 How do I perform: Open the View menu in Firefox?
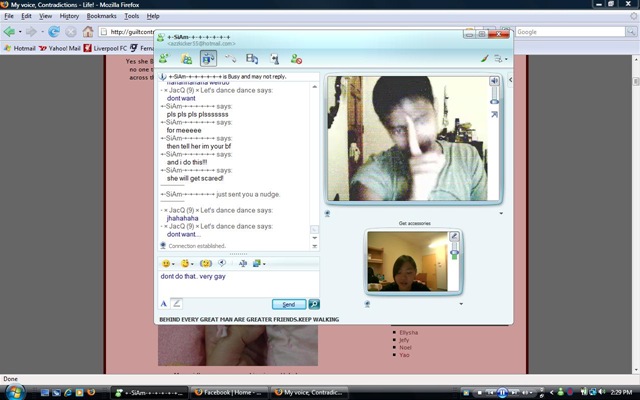45,16
